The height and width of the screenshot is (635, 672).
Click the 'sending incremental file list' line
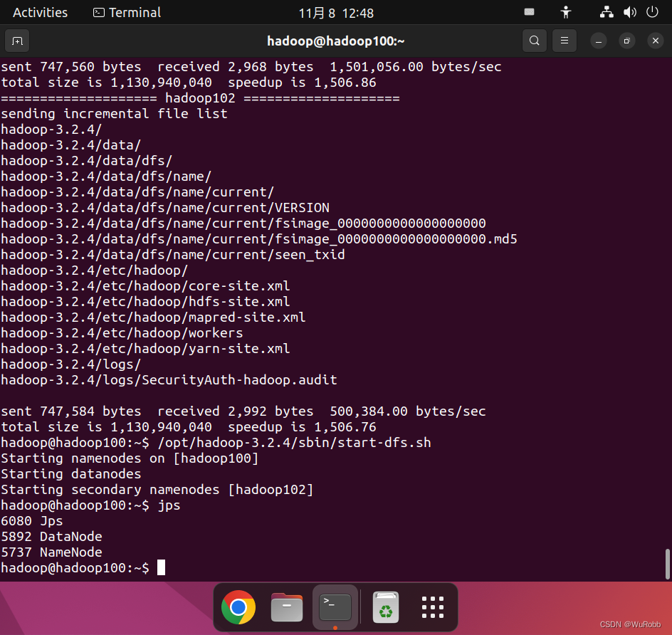point(114,114)
